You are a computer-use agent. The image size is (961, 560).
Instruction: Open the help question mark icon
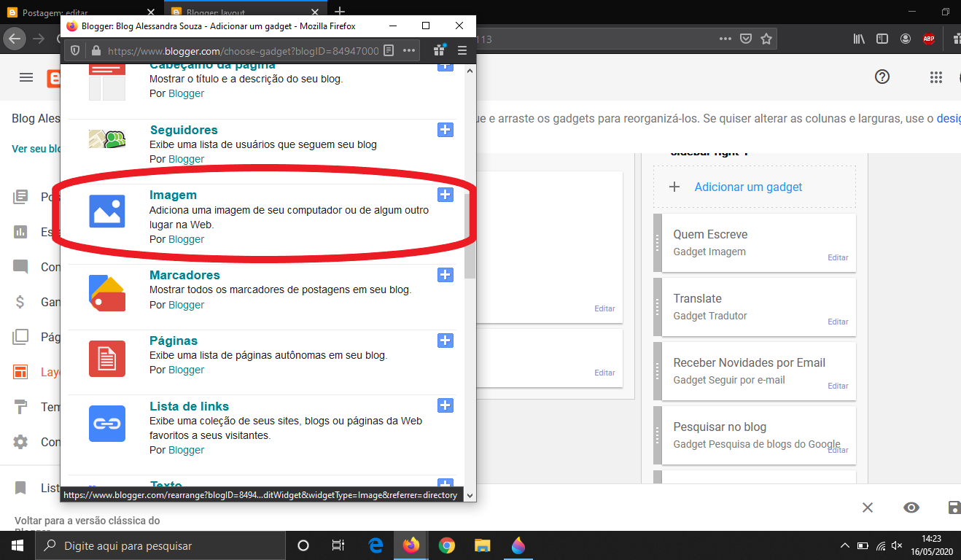tap(882, 77)
